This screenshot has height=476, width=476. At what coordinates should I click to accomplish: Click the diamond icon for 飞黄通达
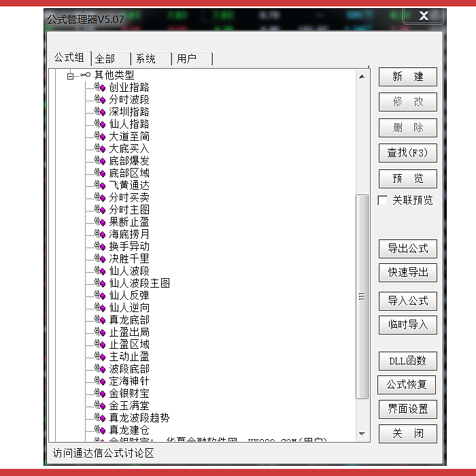click(x=100, y=186)
